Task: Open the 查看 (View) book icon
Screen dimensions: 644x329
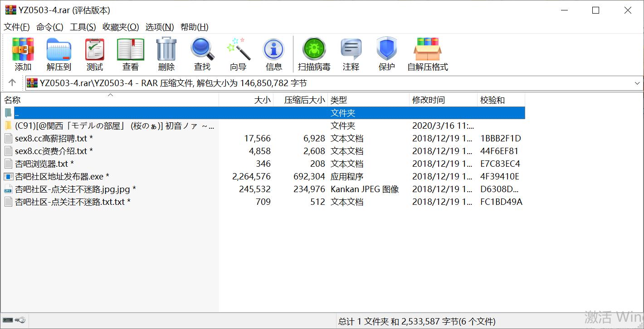Action: pos(131,54)
